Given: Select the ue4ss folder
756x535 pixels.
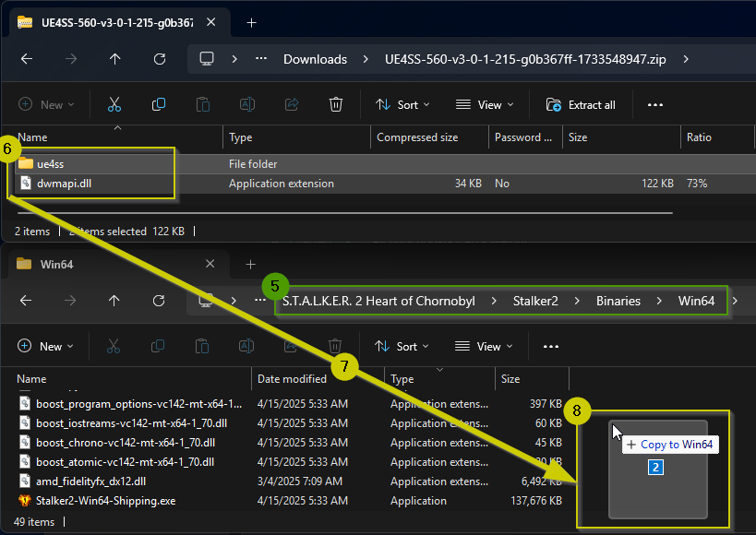Looking at the screenshot, I should point(50,164).
